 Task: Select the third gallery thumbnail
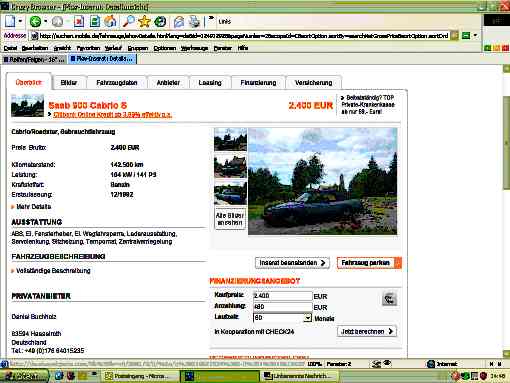tap(230, 193)
